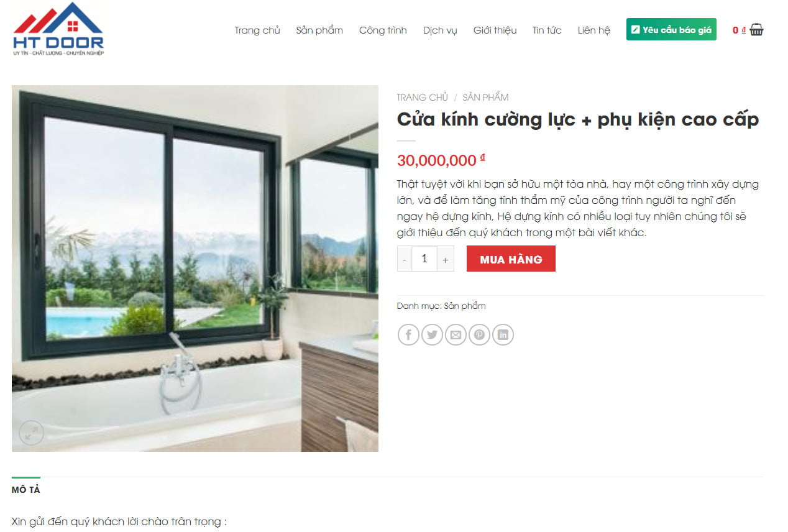788x532 pixels.
Task: Click the MUA HÀNG buy button
Action: [x=511, y=259]
